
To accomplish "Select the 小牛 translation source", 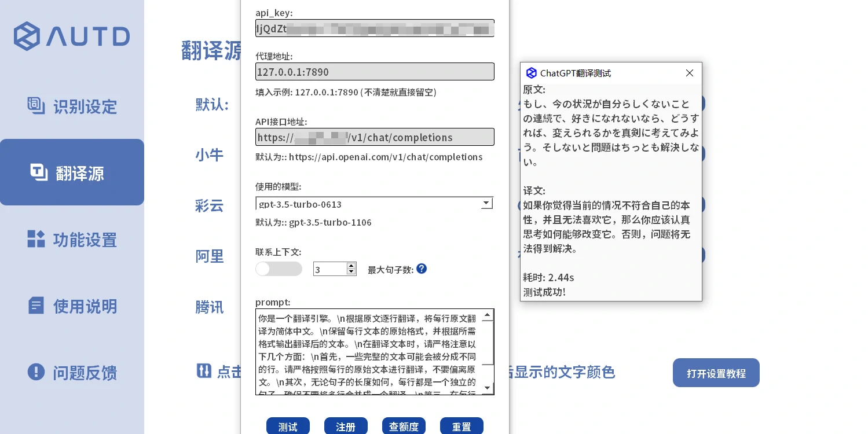I will click(x=209, y=155).
